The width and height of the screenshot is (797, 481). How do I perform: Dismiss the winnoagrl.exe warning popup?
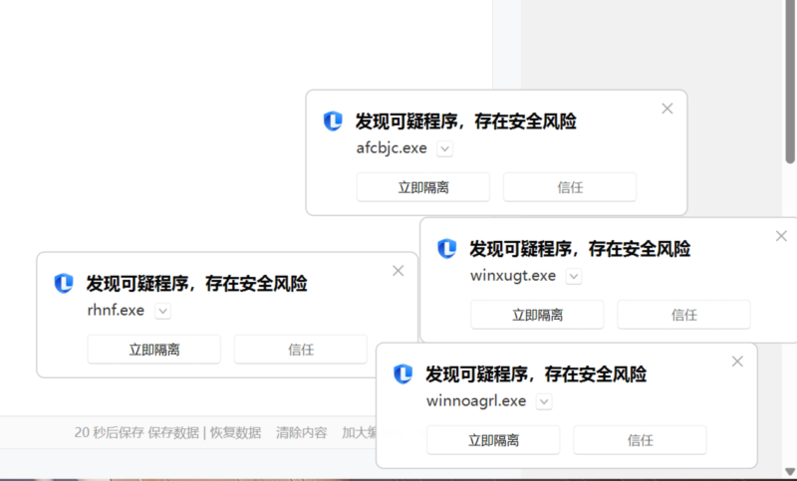point(738,362)
